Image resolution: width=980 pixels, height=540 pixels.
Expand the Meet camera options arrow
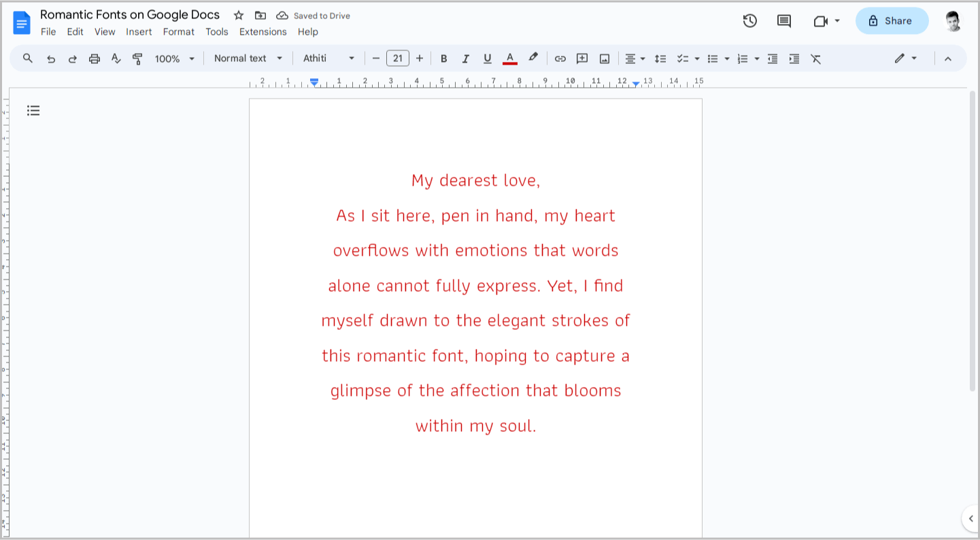(837, 21)
